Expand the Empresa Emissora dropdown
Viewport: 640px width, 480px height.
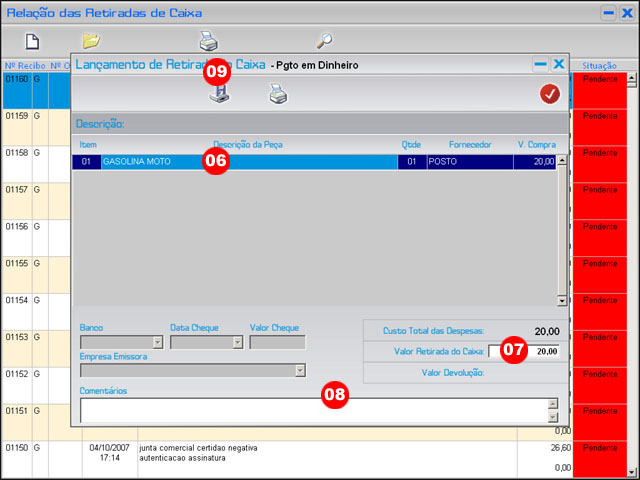pyautogui.click(x=299, y=371)
